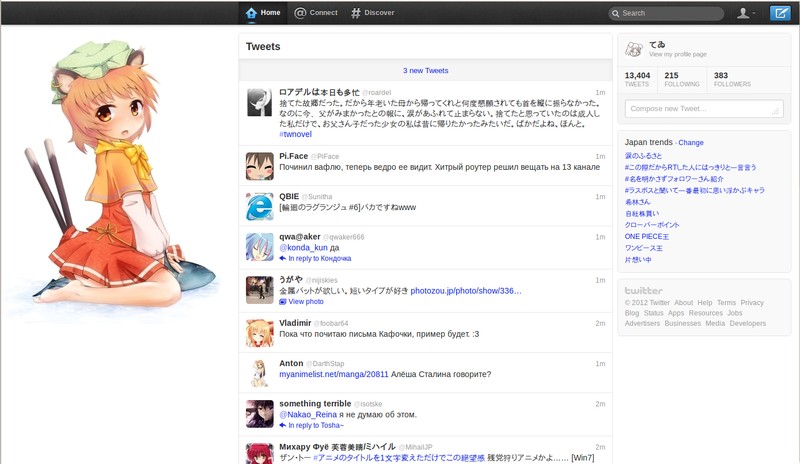Open the Anton user name
This screenshot has width=800, height=464.
point(291,363)
